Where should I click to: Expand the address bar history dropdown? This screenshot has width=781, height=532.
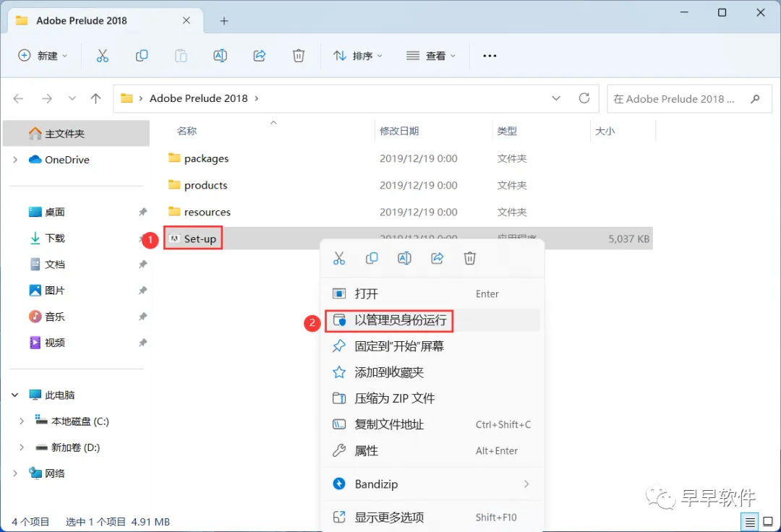(x=556, y=98)
